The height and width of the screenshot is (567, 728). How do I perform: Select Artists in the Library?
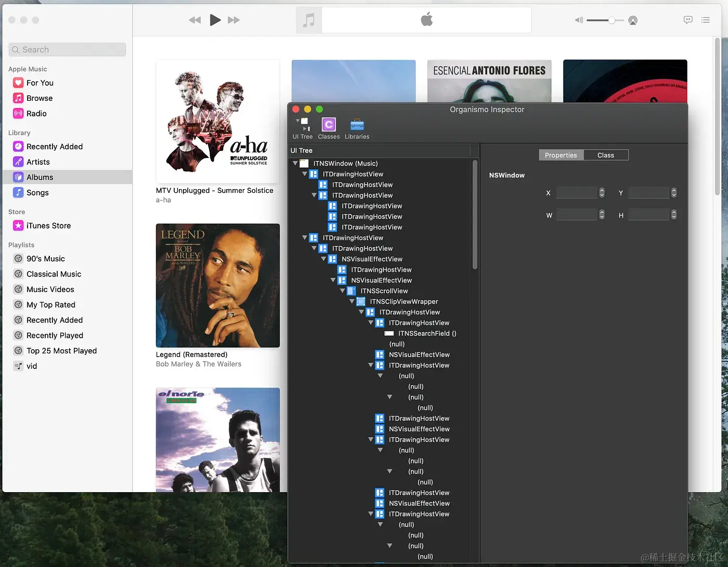click(38, 162)
